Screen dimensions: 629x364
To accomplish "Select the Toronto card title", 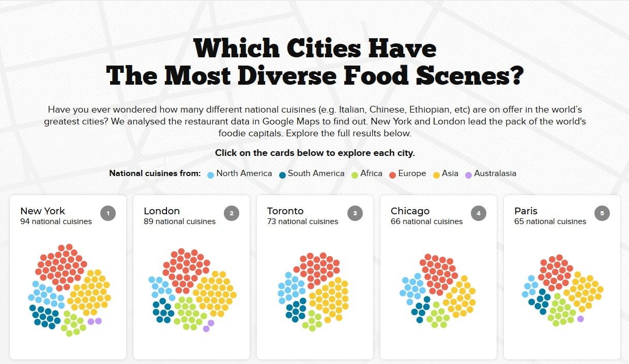I will click(x=285, y=211).
